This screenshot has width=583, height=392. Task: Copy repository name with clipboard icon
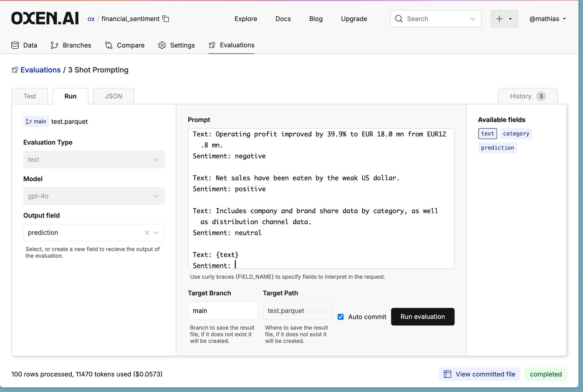coord(166,19)
